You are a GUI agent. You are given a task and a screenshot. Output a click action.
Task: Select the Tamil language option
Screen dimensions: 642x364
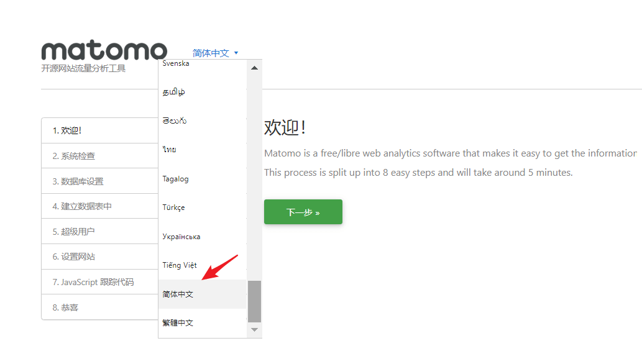coord(174,92)
